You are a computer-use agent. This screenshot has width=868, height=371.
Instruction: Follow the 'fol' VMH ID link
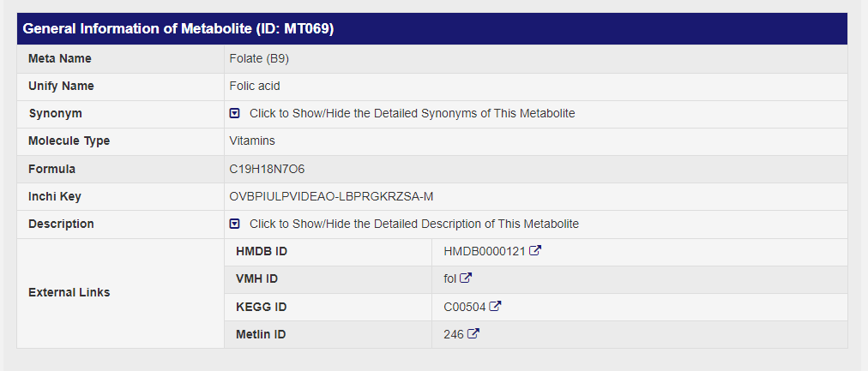point(450,279)
